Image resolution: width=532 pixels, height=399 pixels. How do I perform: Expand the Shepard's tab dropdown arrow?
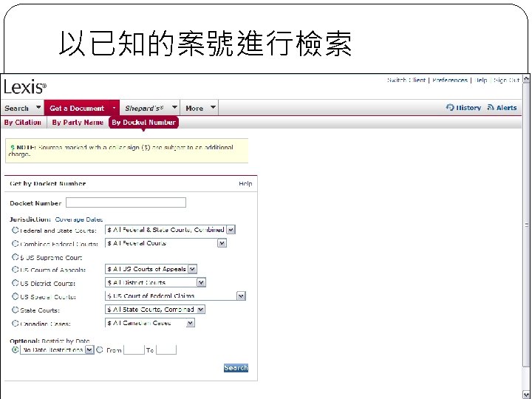(x=174, y=108)
